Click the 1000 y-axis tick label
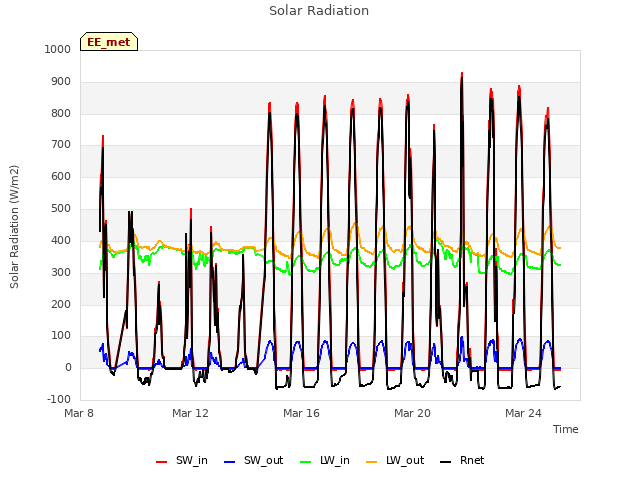 58,49
